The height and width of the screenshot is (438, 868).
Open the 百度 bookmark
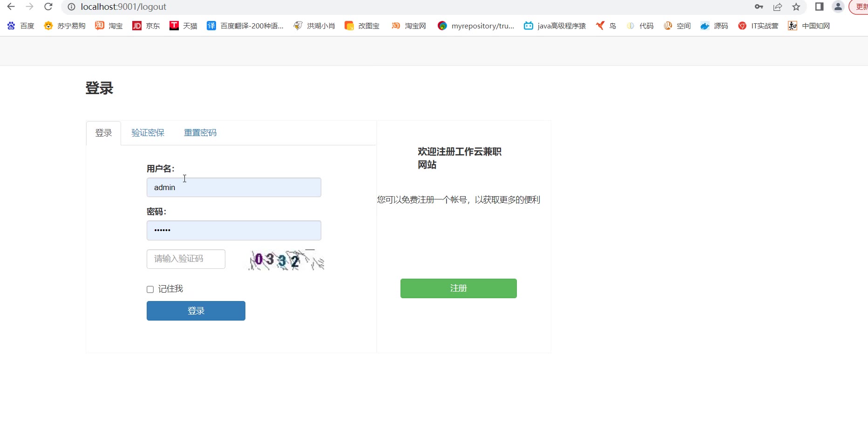[21, 26]
